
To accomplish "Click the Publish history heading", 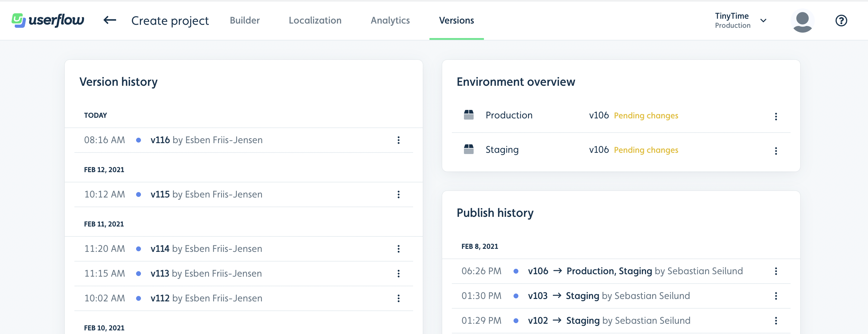I will tap(495, 213).
